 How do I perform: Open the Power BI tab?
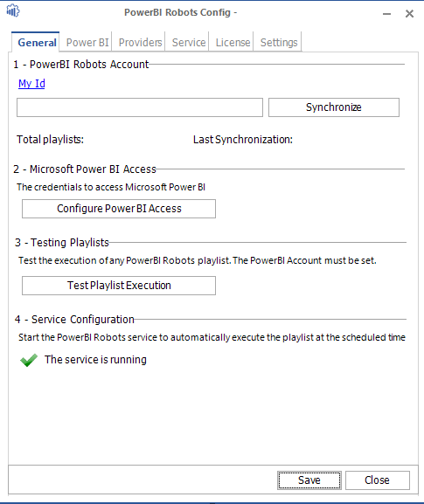point(87,43)
